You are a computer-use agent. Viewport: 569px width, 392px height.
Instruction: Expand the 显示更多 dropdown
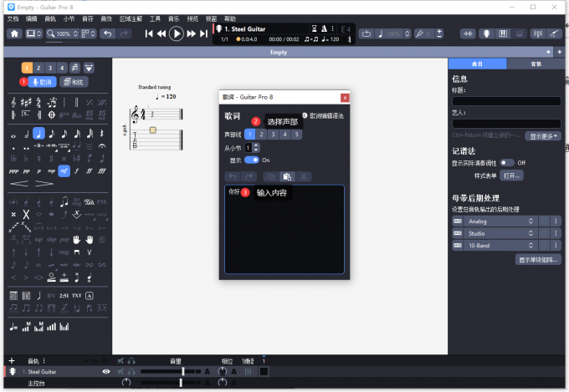[x=544, y=135]
